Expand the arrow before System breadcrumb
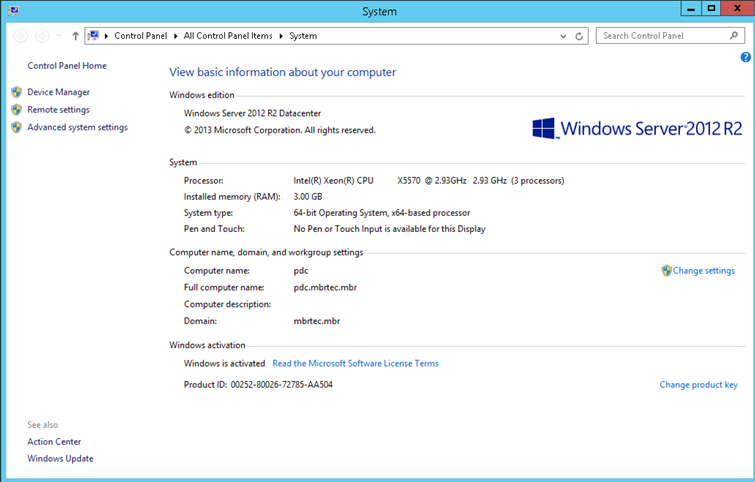Image resolution: width=755 pixels, height=482 pixels. (x=281, y=36)
